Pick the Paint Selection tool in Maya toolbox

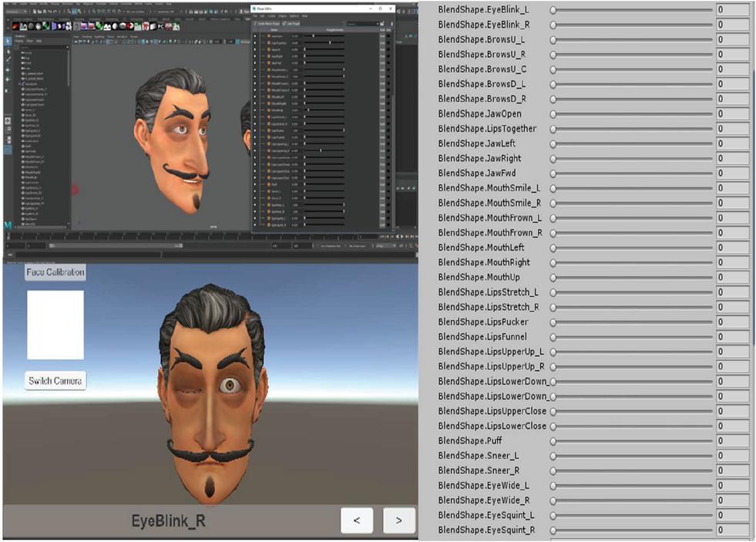pos(7,59)
